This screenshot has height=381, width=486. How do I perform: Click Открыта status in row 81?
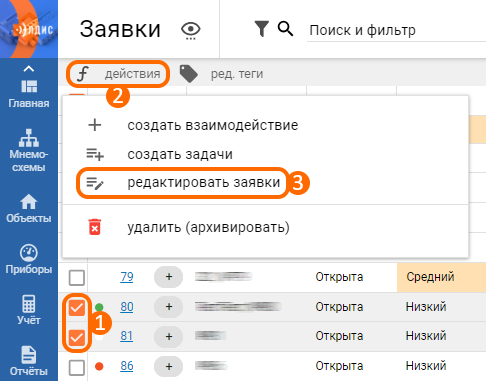coord(339,336)
